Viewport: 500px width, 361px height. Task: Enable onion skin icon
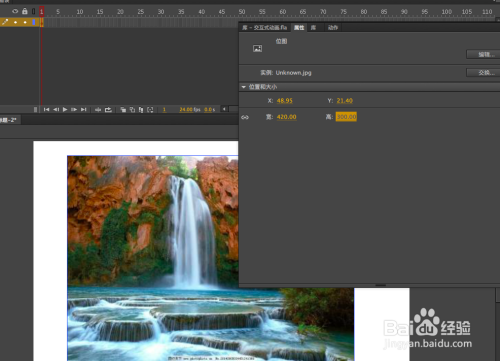coord(123,110)
